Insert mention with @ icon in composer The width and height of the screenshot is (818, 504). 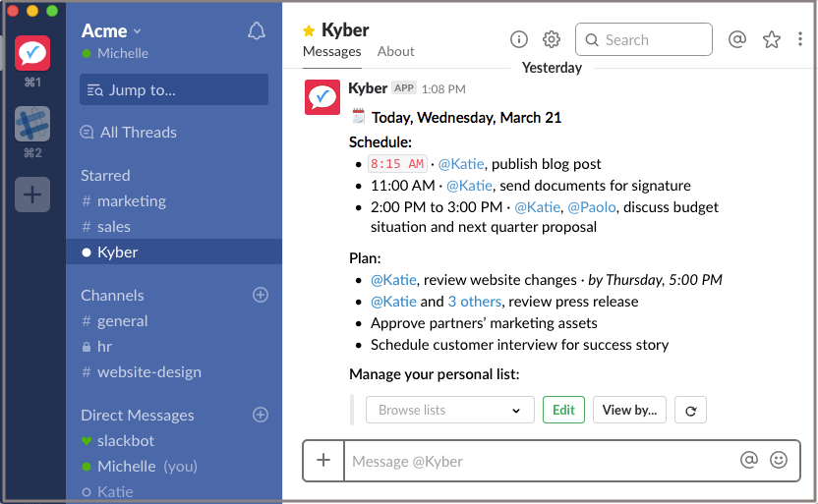click(749, 460)
